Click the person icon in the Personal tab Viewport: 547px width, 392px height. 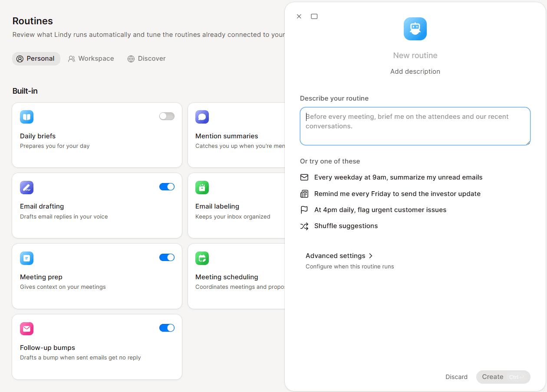[x=20, y=59]
